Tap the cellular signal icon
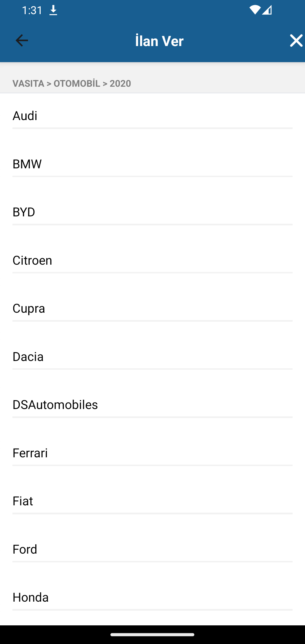This screenshot has width=305, height=644. pos(267,10)
